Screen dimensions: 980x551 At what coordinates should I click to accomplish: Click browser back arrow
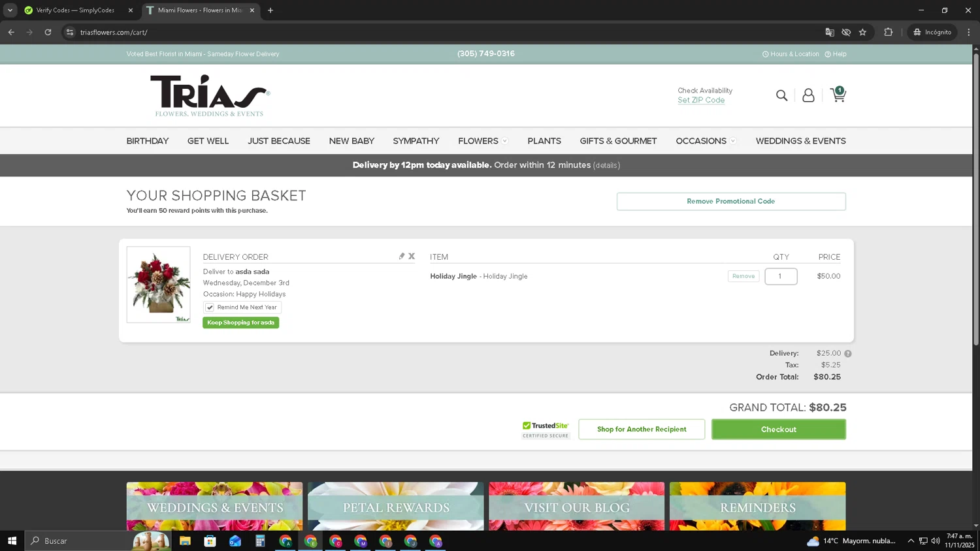coord(11,32)
